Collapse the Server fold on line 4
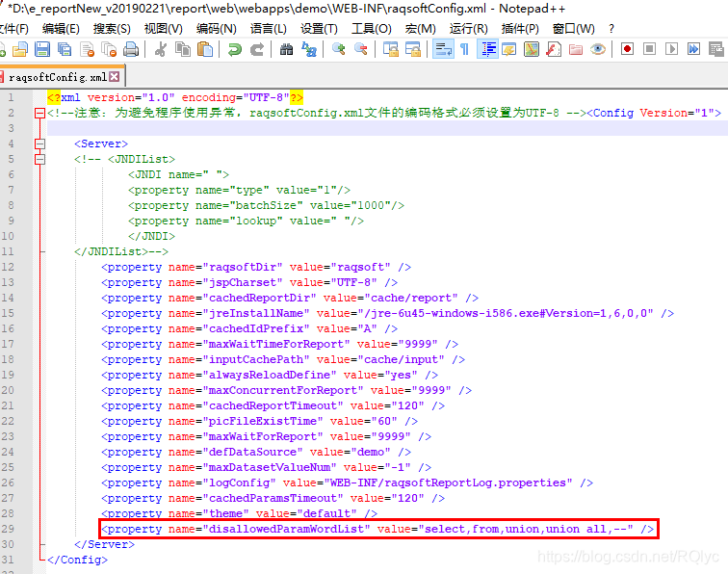 [x=39, y=143]
